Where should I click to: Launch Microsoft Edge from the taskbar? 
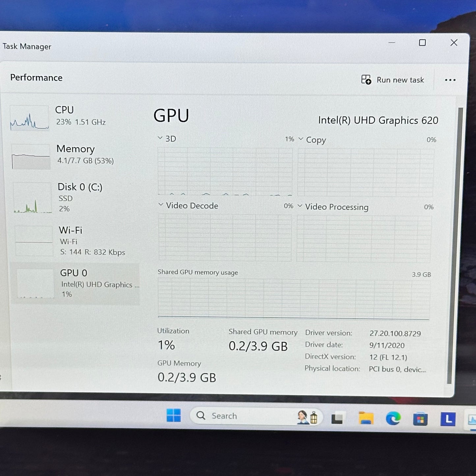pos(393,419)
